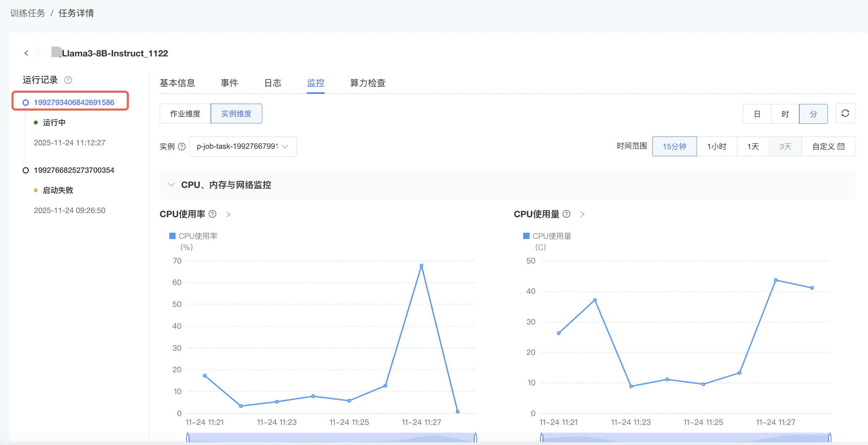Screen dimensions: 868x445
Task: Click help icon next to CPU使用量 title
Action: (x=567, y=214)
